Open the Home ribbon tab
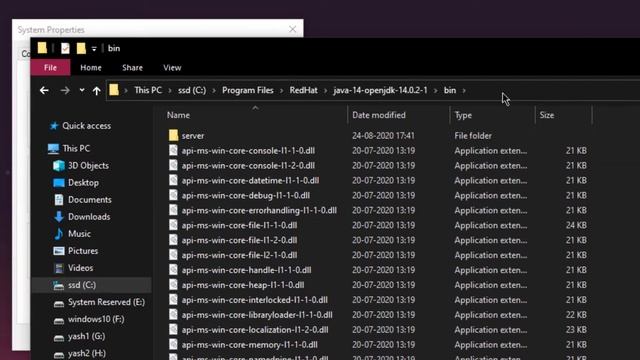 (91, 68)
